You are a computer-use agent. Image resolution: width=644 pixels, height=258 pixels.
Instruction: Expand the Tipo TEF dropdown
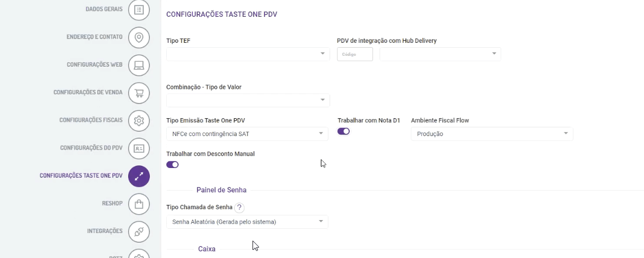click(x=248, y=54)
